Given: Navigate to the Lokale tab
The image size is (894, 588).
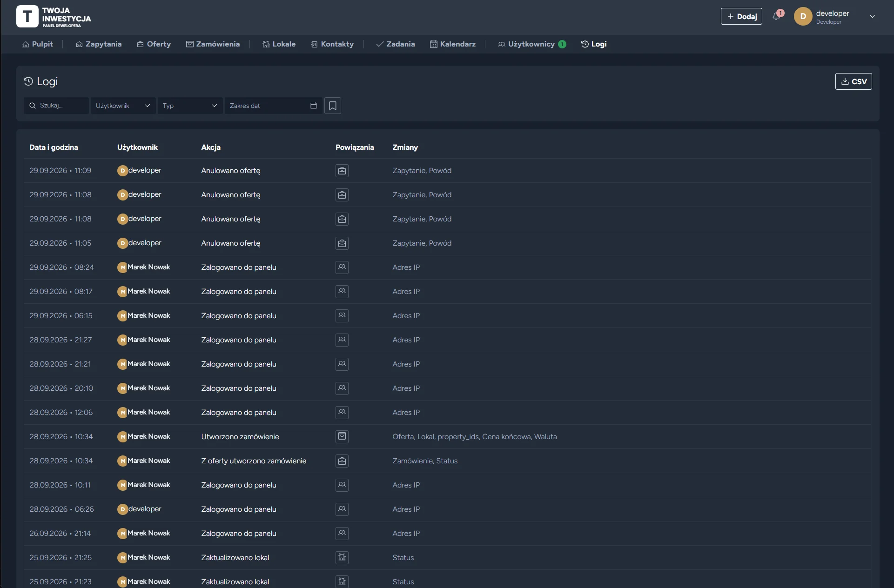Looking at the screenshot, I should pyautogui.click(x=279, y=44).
